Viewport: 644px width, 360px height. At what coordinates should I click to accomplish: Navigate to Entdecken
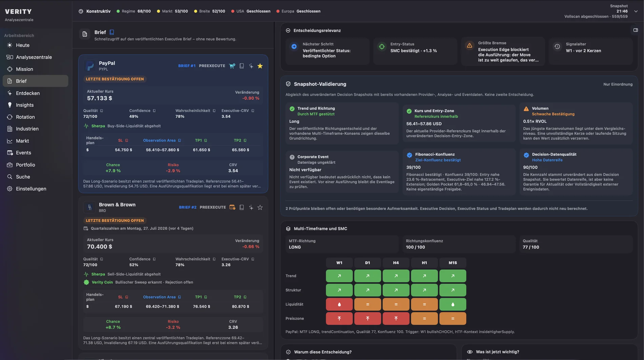(x=36, y=93)
